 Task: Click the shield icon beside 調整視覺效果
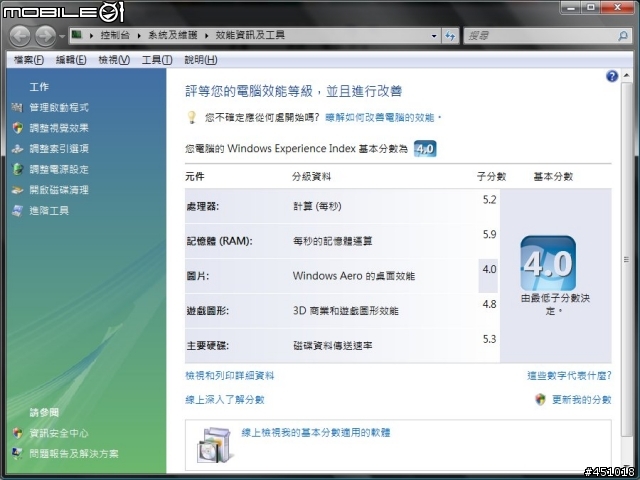click(18, 128)
